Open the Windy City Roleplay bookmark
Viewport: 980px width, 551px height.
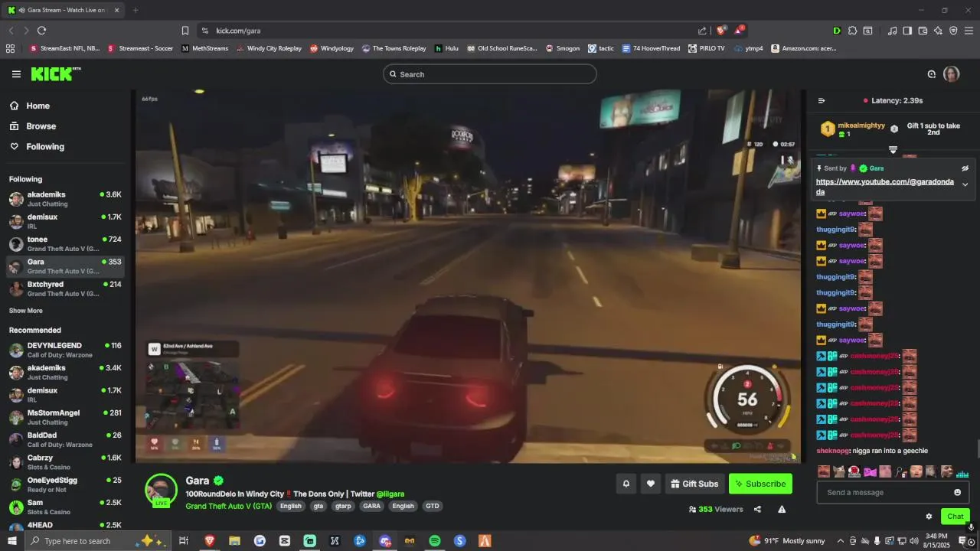[x=269, y=48]
